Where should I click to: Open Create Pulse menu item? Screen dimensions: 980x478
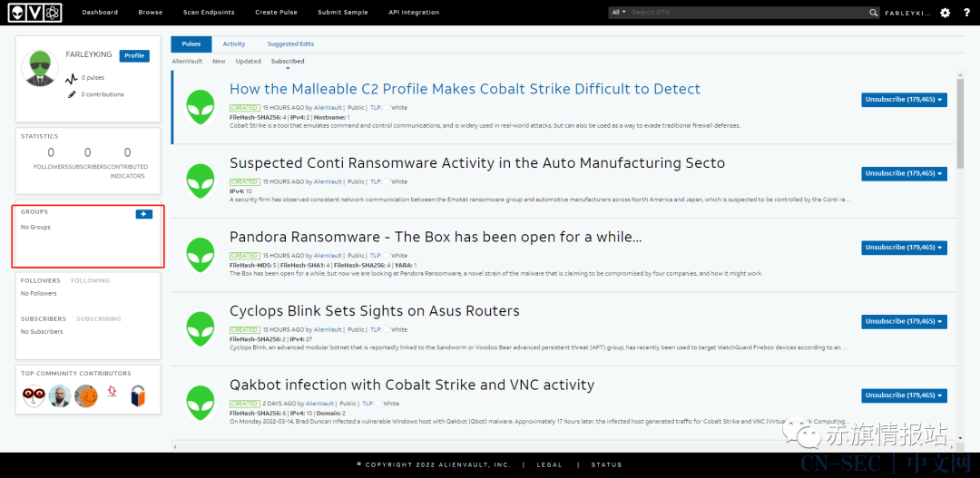pyautogui.click(x=276, y=13)
